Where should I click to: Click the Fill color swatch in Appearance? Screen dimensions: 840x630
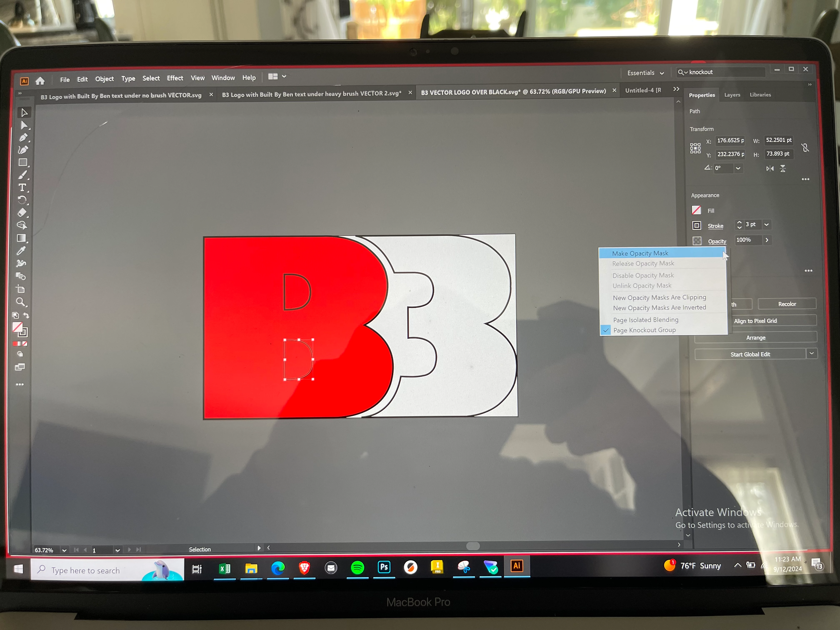(x=696, y=210)
